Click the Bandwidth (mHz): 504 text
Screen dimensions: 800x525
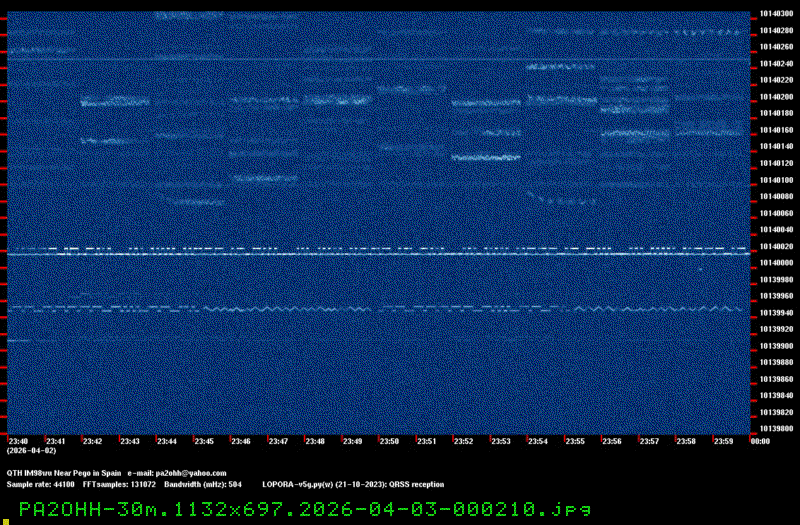pyautogui.click(x=203, y=485)
